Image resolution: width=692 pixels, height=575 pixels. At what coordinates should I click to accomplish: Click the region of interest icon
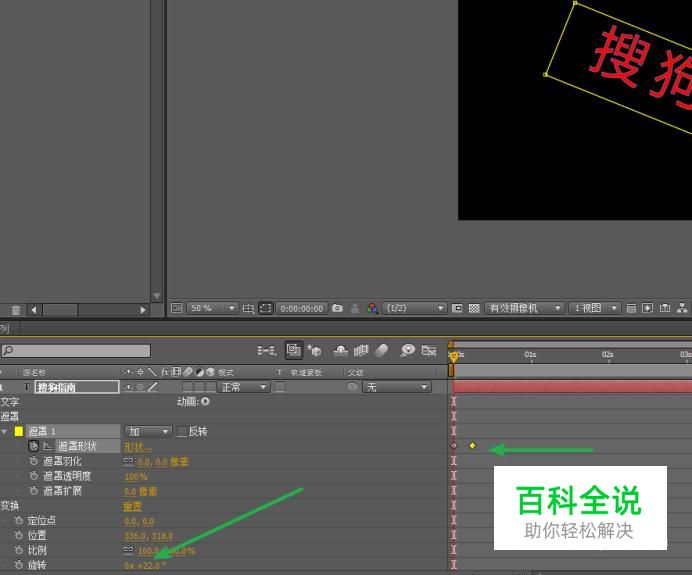[x=457, y=308]
